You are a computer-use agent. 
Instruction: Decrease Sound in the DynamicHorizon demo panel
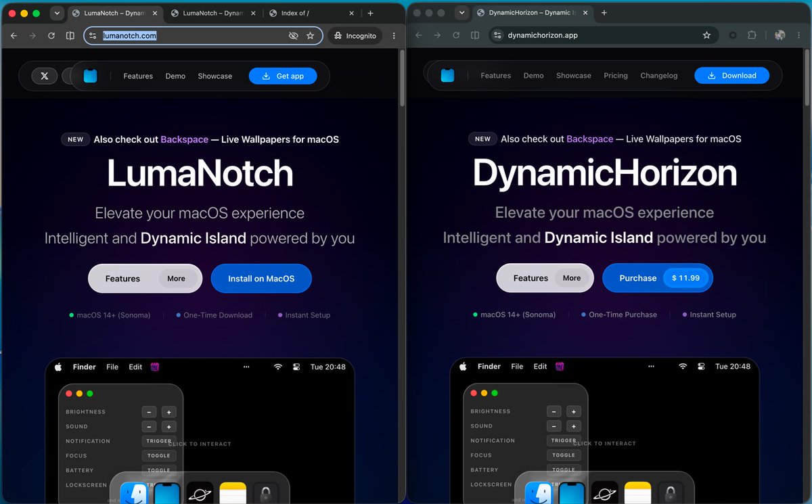point(554,426)
